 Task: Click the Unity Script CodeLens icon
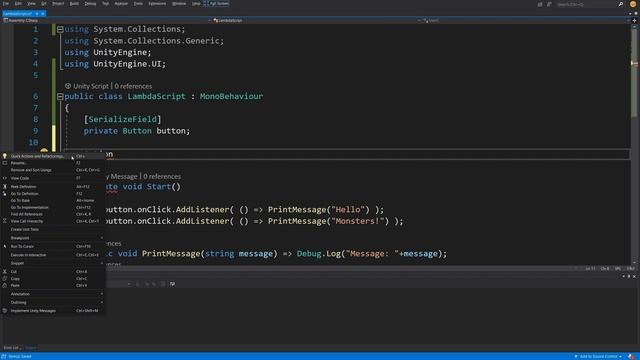point(68,86)
